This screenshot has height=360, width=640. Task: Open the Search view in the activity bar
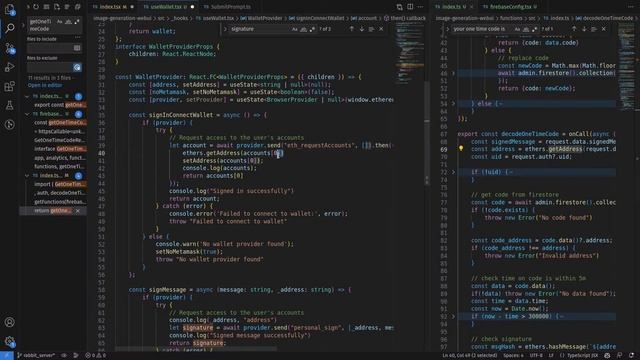[9, 28]
